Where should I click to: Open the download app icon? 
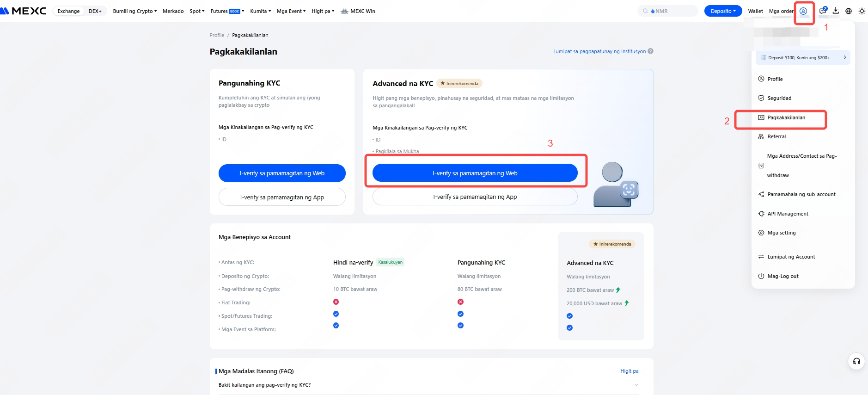click(x=836, y=11)
